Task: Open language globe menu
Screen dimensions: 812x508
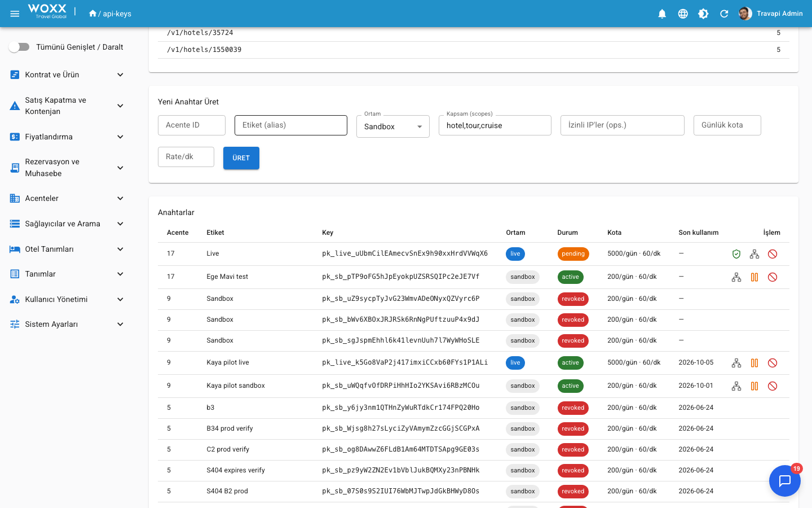Action: (683, 14)
